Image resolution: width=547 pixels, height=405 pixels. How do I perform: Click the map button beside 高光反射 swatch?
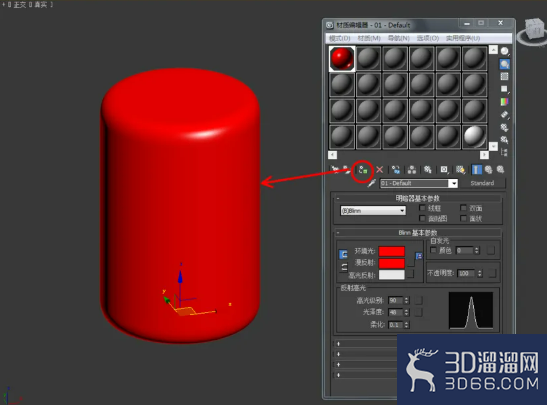[411, 274]
